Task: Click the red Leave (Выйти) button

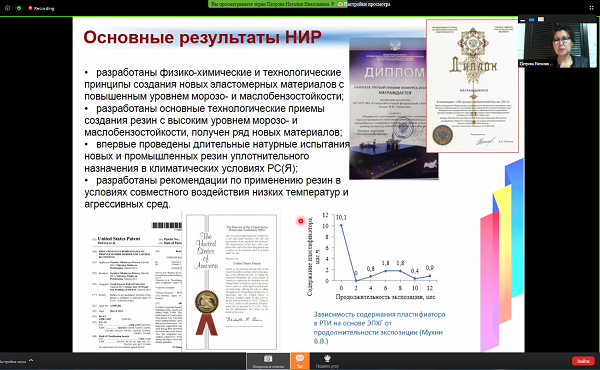Action: click(x=583, y=361)
